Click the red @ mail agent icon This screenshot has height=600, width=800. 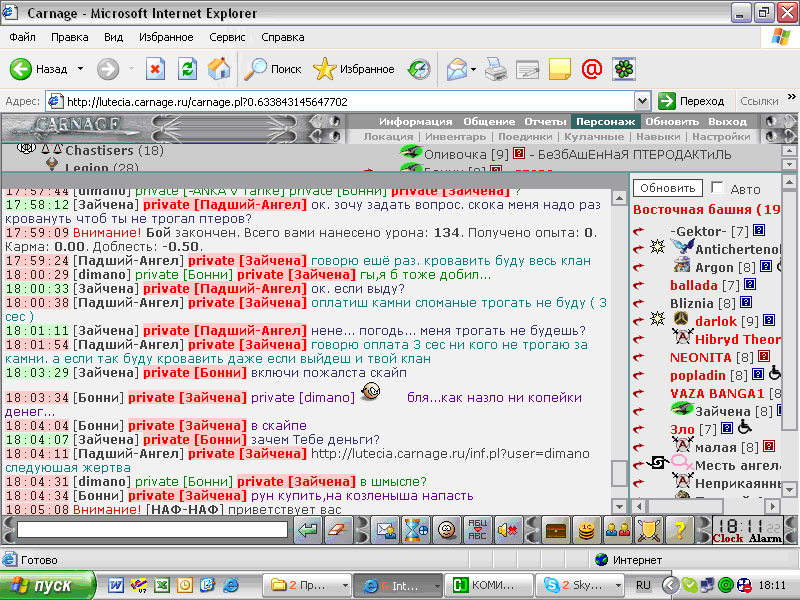tap(592, 69)
